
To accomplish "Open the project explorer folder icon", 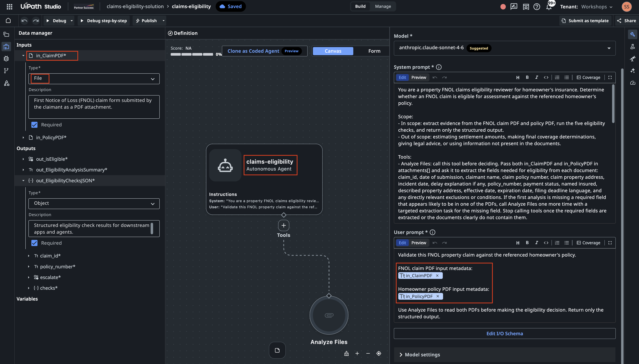I will pyautogui.click(x=7, y=35).
